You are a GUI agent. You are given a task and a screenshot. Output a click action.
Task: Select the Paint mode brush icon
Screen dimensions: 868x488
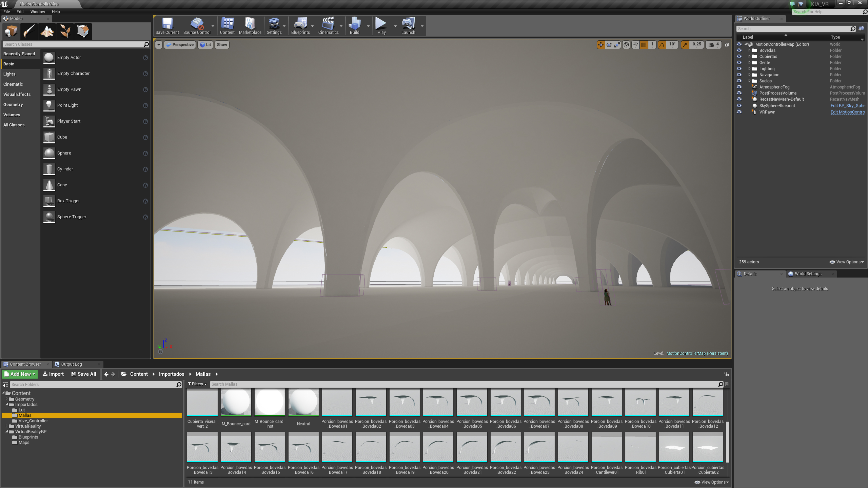(x=29, y=31)
